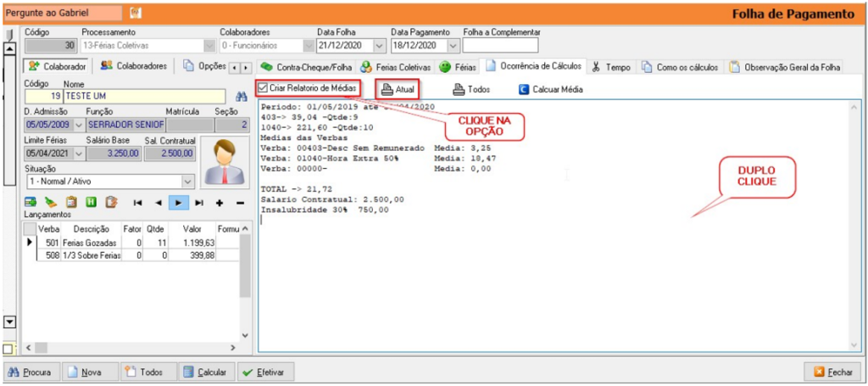Image resolution: width=868 pixels, height=386 pixels.
Task: Go to next record arrow
Action: click(178, 204)
